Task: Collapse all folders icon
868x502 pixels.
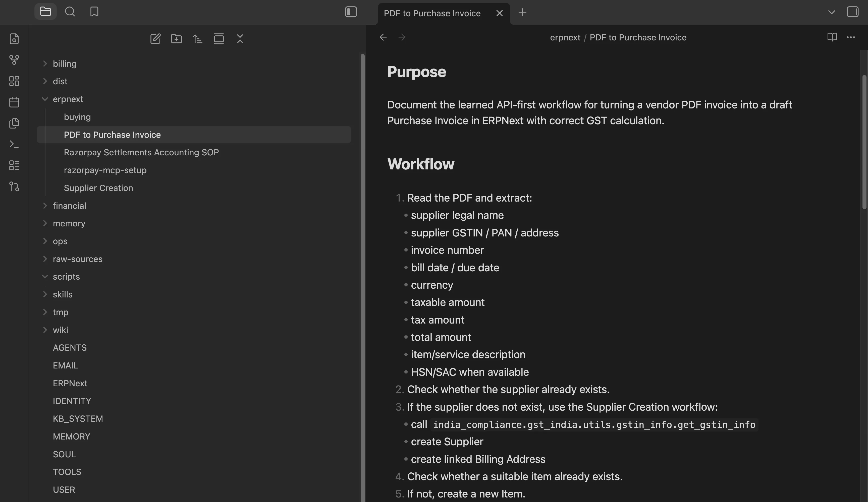Action: pyautogui.click(x=240, y=39)
